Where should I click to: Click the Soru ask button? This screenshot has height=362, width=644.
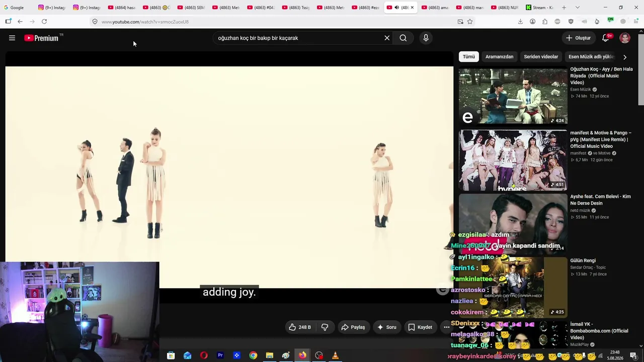(x=386, y=327)
